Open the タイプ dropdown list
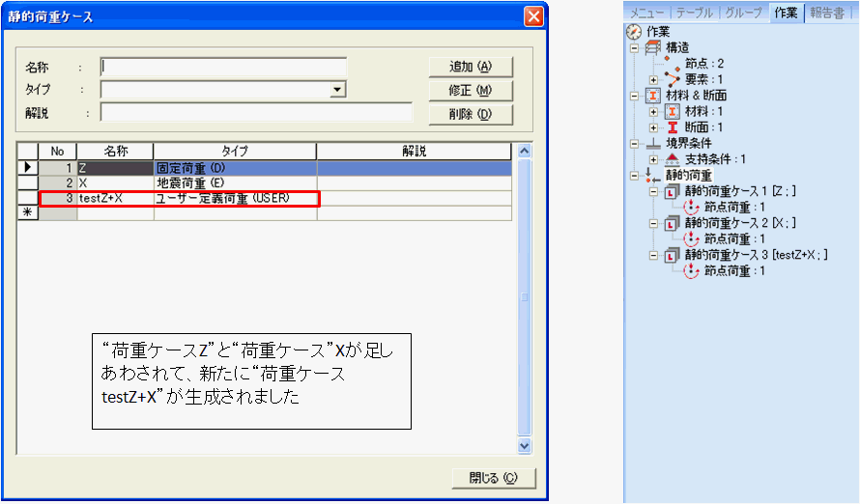Screen dimensions: 860x504 pos(337,90)
